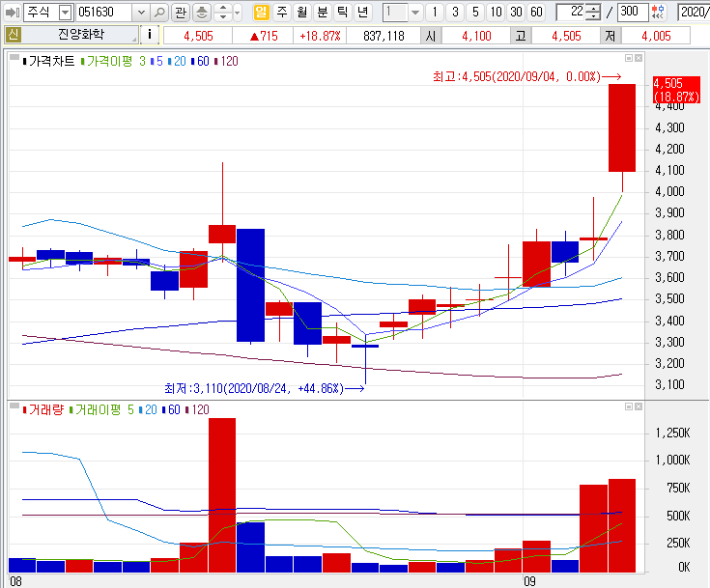Click the candle count field showing 22
This screenshot has height=588, width=710.
pos(571,13)
